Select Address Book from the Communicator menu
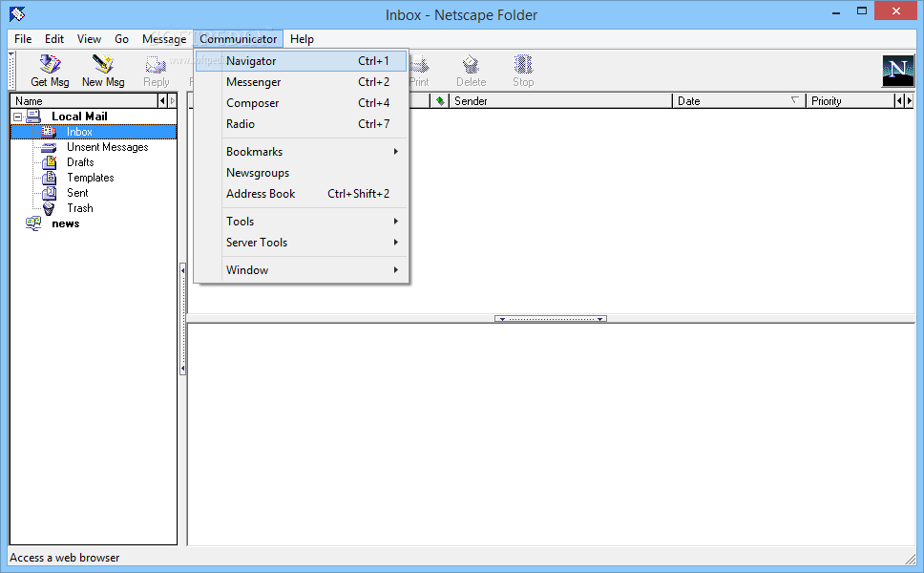Screen dimensions: 924x573 coord(261,193)
